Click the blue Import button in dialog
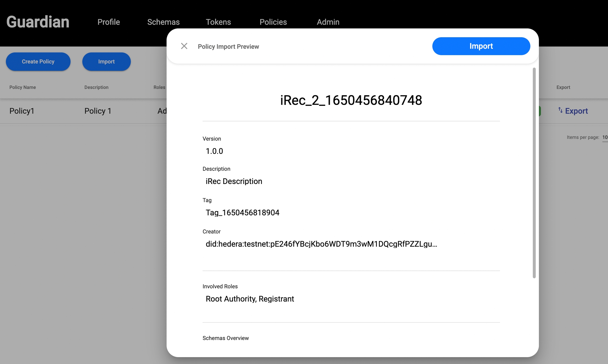608x364 pixels. (x=481, y=46)
